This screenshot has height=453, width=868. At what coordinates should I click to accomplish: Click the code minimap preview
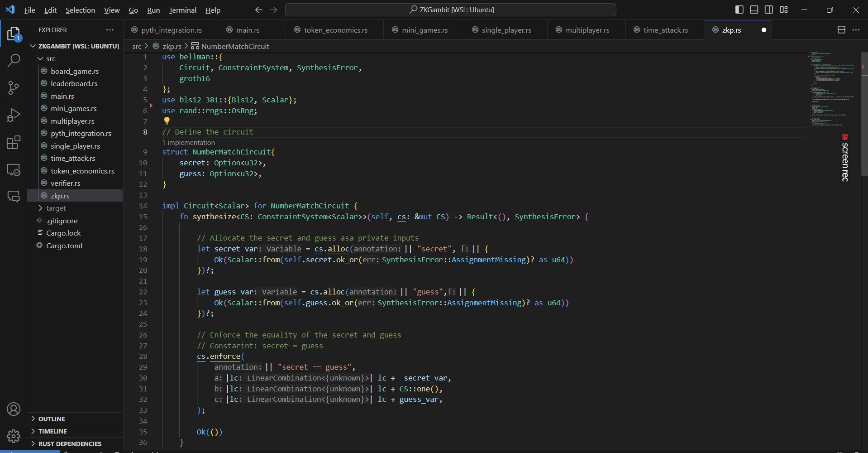[834, 90]
